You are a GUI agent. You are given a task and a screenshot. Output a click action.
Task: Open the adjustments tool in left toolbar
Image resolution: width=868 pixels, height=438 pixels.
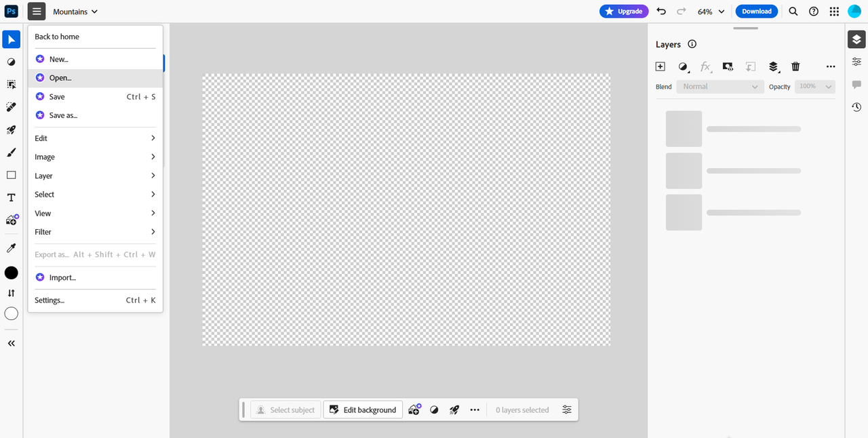tap(11, 62)
